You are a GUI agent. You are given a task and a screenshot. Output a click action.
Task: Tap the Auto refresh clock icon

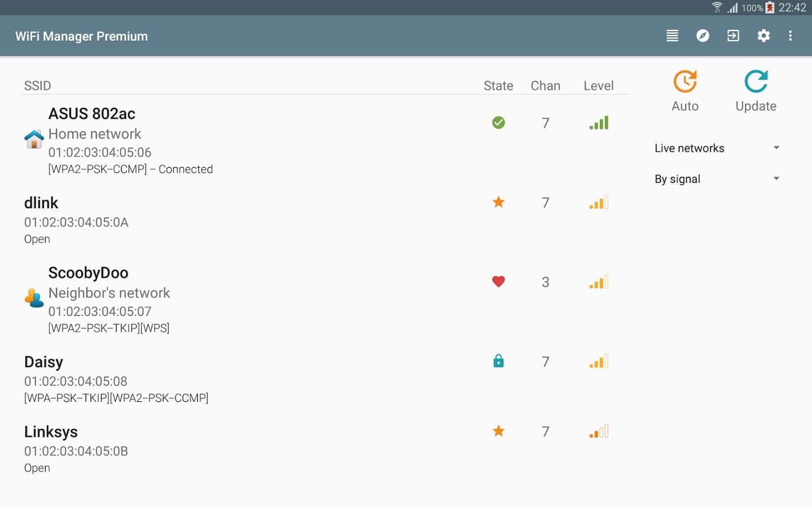click(x=685, y=82)
